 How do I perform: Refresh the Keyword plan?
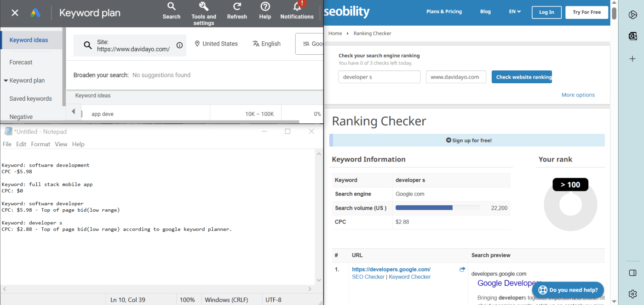(x=237, y=11)
